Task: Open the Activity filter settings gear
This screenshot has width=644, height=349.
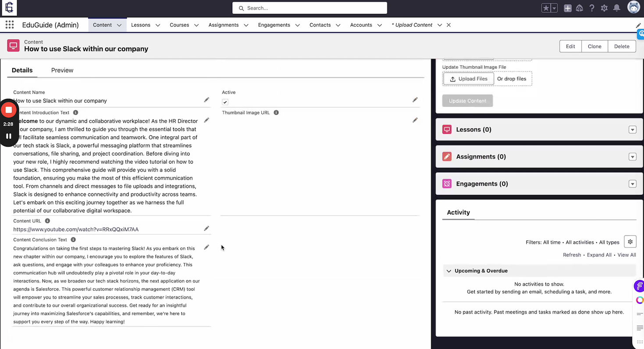Action: (x=630, y=242)
